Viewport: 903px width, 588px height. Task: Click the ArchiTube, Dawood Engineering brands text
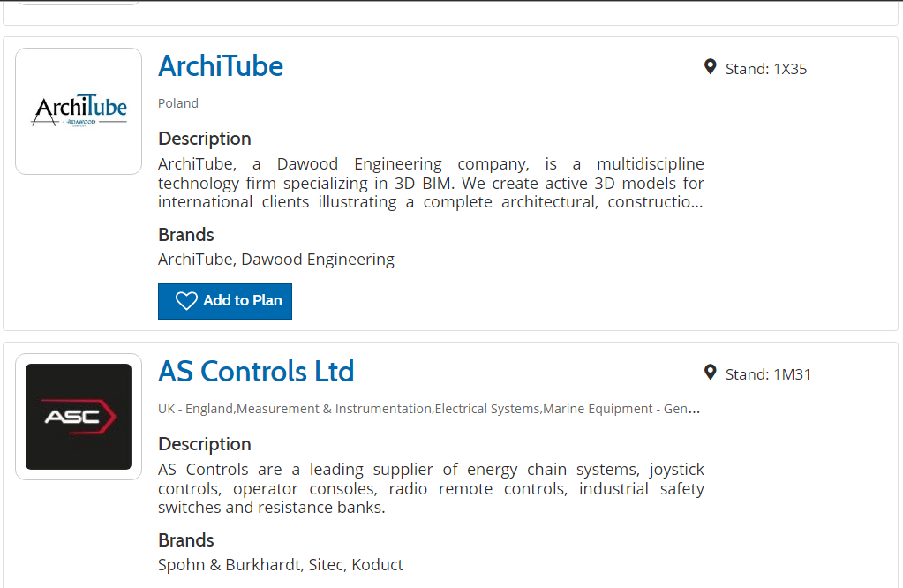pos(276,260)
